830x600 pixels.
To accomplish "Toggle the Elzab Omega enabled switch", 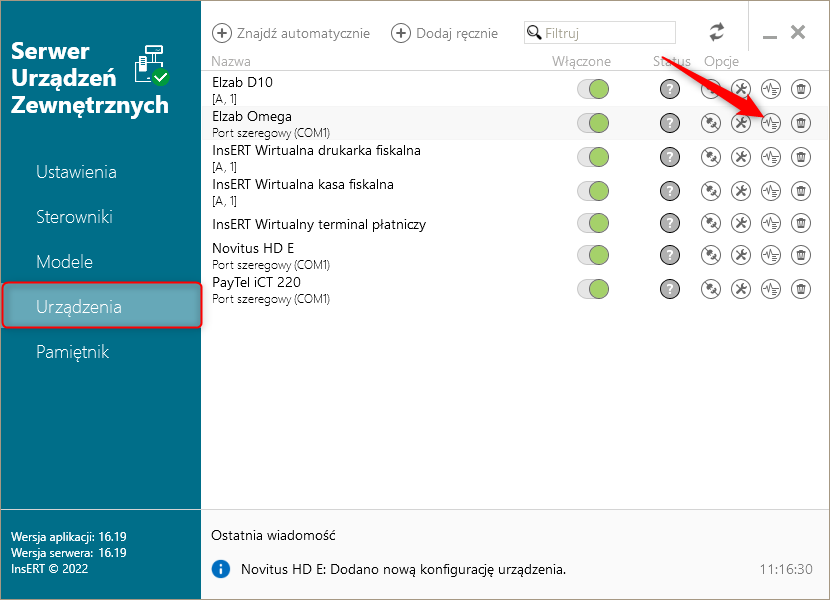I will (x=593, y=123).
